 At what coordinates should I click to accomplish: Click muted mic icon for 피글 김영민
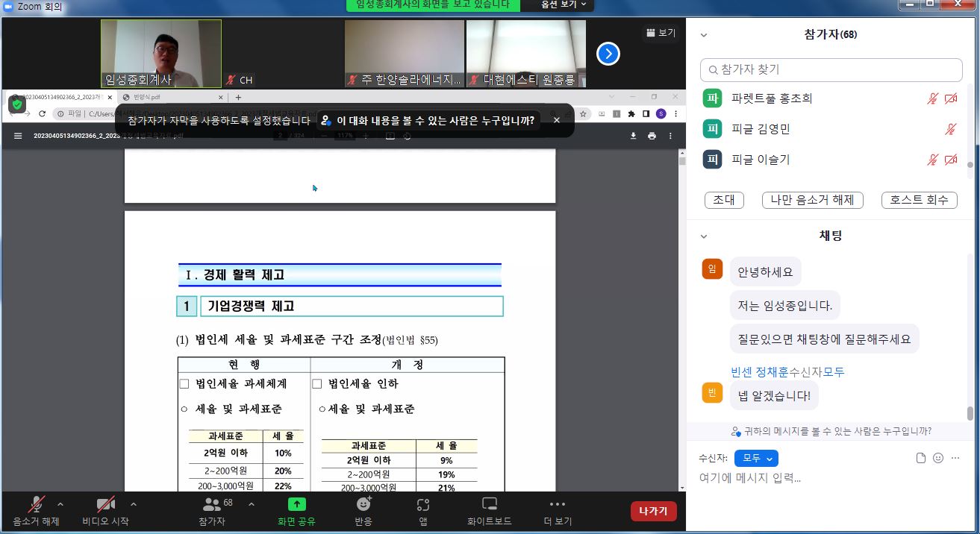(950, 129)
